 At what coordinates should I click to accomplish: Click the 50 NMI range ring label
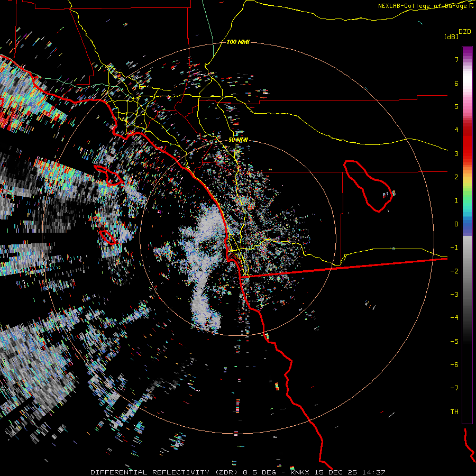pyautogui.click(x=238, y=140)
